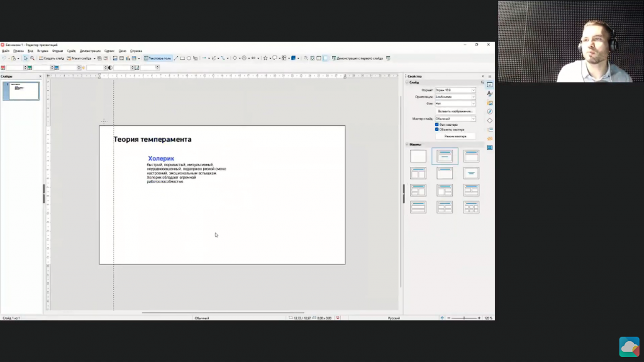Open the 'Демонстрация' menu
The image size is (644, 362).
[x=90, y=51]
